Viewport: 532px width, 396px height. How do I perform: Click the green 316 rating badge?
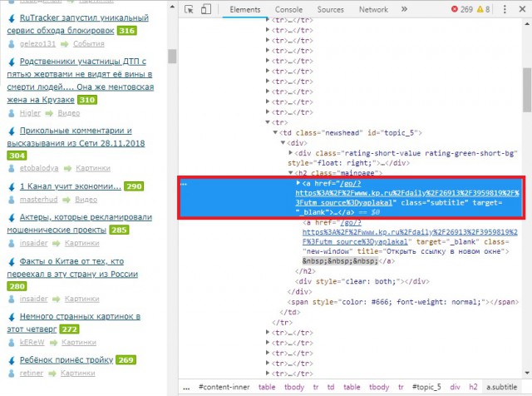coord(126,31)
